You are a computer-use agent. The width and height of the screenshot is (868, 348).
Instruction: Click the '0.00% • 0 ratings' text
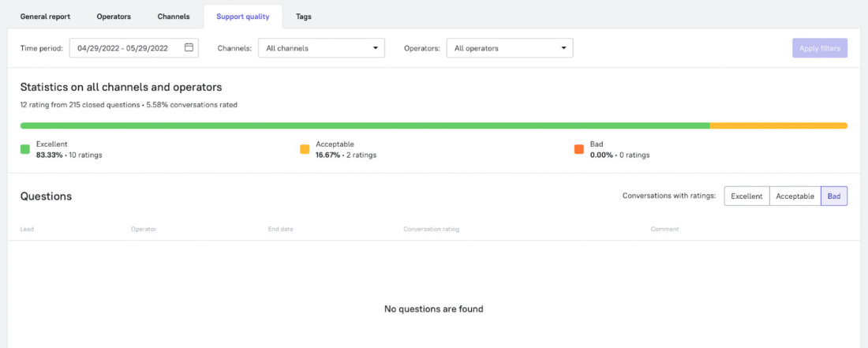[x=620, y=155]
